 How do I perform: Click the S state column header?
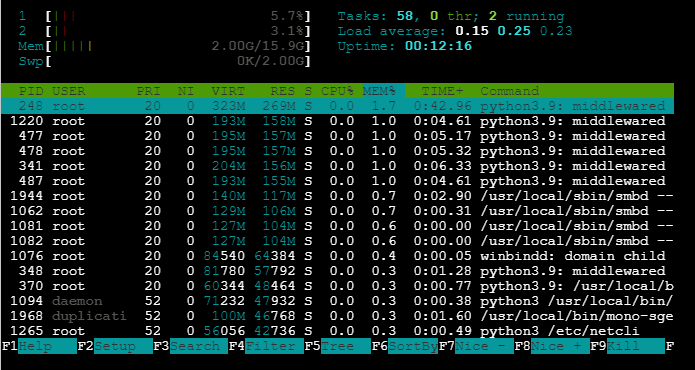point(308,91)
